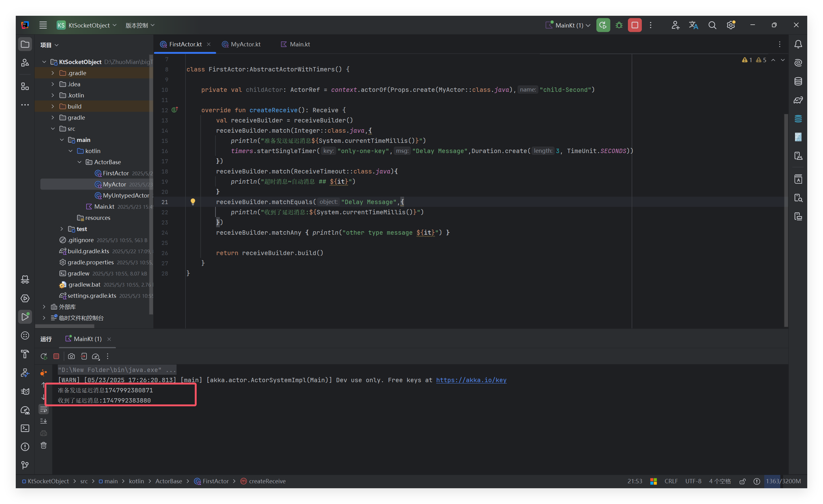Open the https://akka.io/key link in the console
The image size is (823, 504).
[471, 380]
